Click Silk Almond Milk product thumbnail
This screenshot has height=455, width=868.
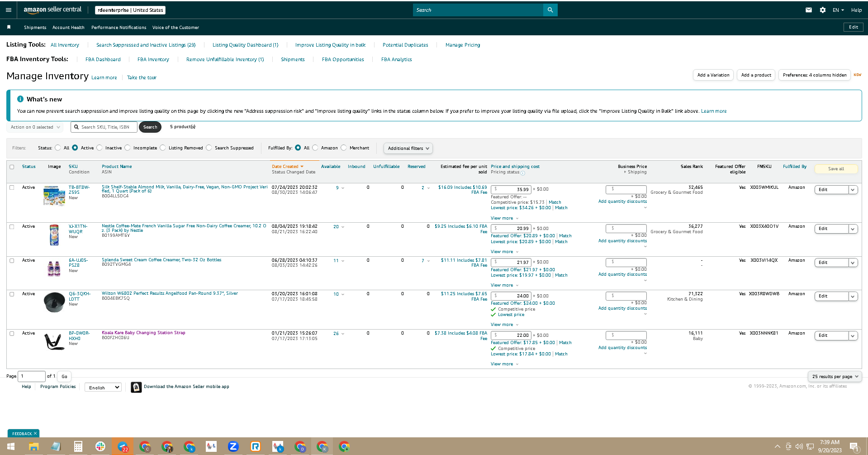coord(54,196)
